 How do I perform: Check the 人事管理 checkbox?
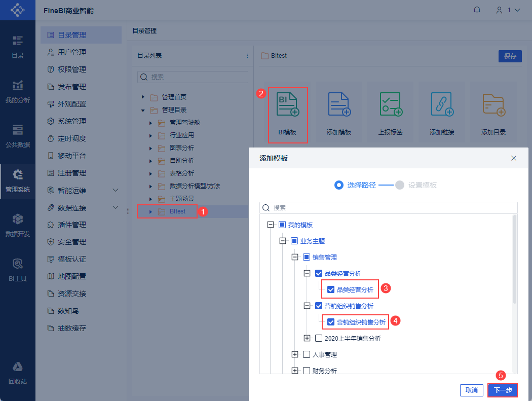click(x=307, y=354)
